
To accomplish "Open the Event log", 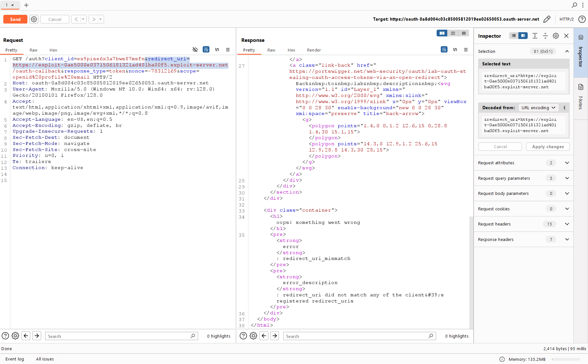I will [x=14, y=359].
